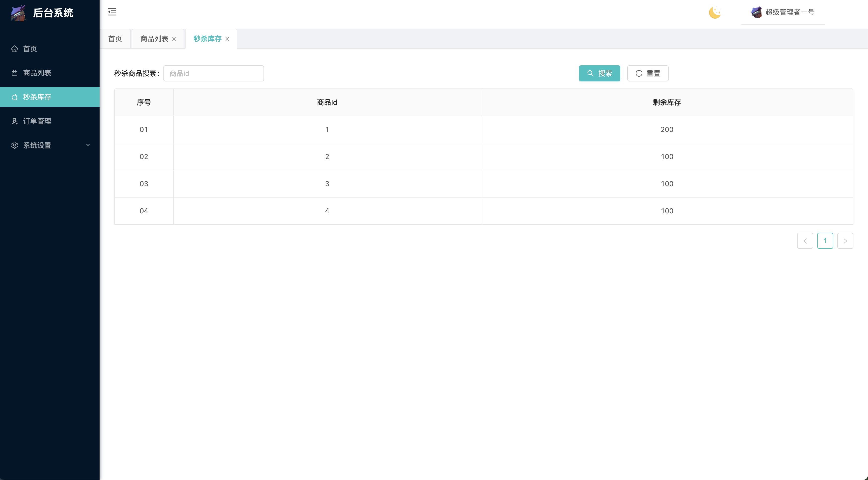
Task: Focus the 商品id search input field
Action: (214, 73)
